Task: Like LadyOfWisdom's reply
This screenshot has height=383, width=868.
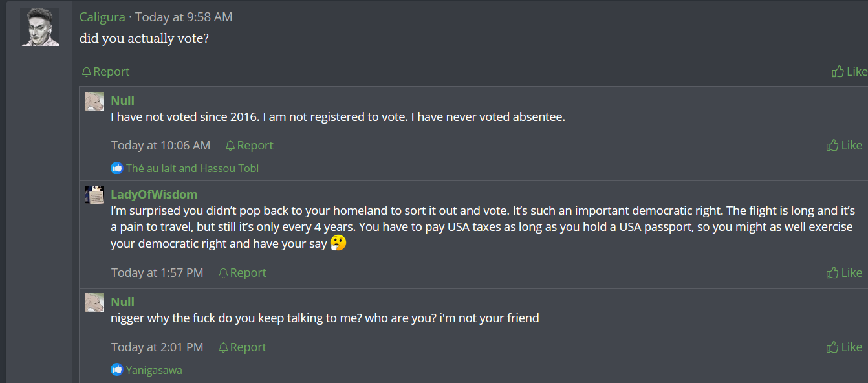Action: (x=844, y=273)
